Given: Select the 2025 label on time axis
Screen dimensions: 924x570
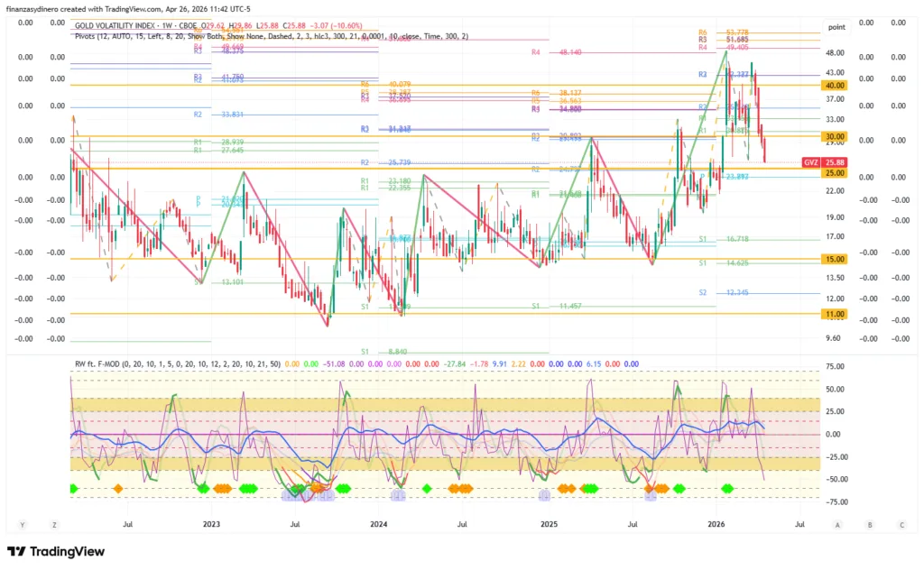Looking at the screenshot, I should tap(549, 523).
